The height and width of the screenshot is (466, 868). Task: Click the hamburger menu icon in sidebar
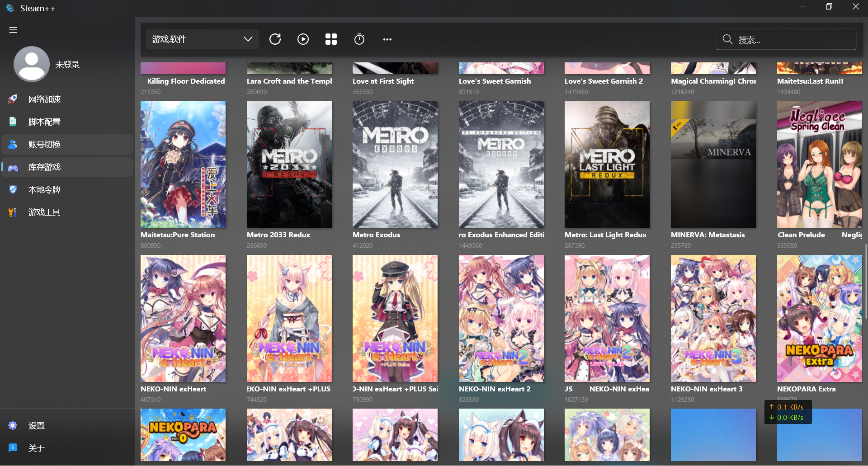tap(13, 30)
